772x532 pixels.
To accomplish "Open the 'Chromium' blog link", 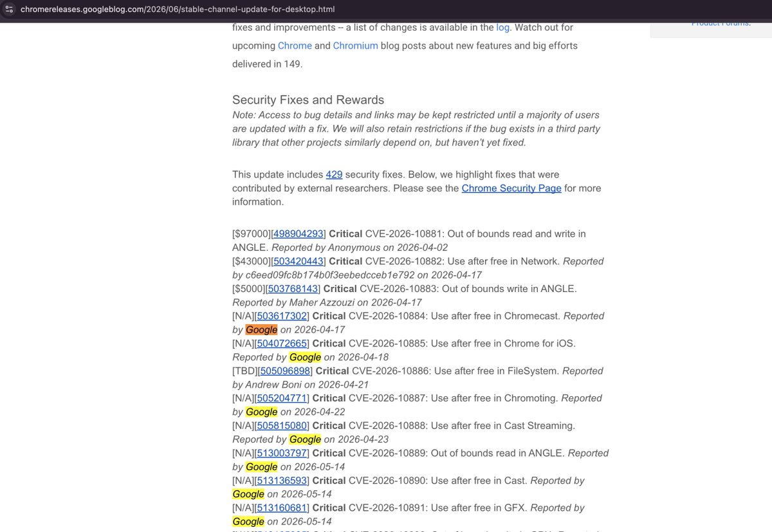I will [x=355, y=46].
